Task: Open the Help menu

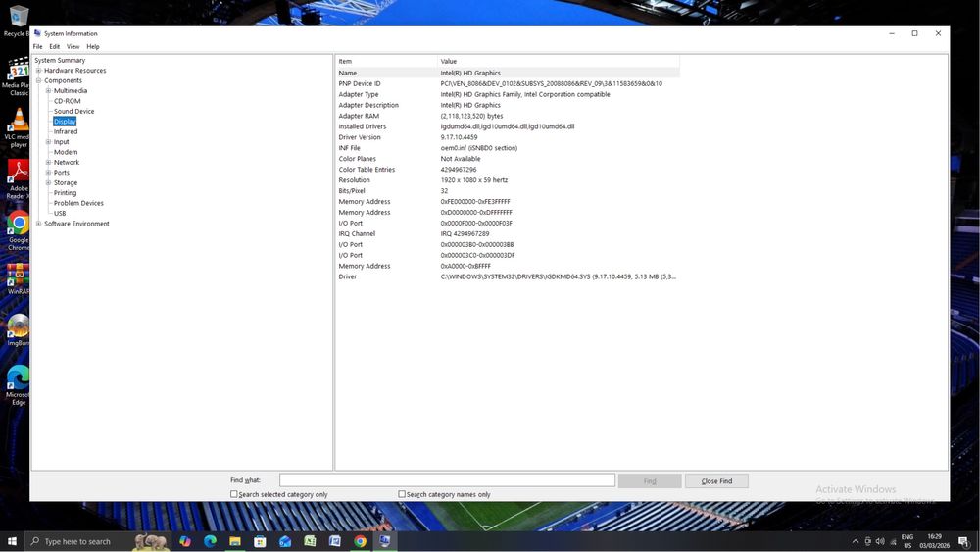Action: (x=93, y=46)
